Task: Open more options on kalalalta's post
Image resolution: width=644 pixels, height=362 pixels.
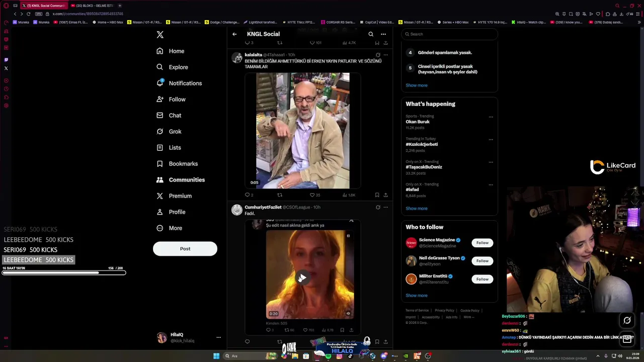Action: 386,55
